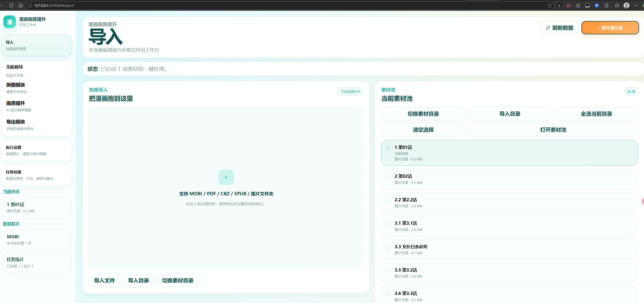Click the plus icon in drop zone
This screenshot has width=644, height=303.
(x=226, y=177)
